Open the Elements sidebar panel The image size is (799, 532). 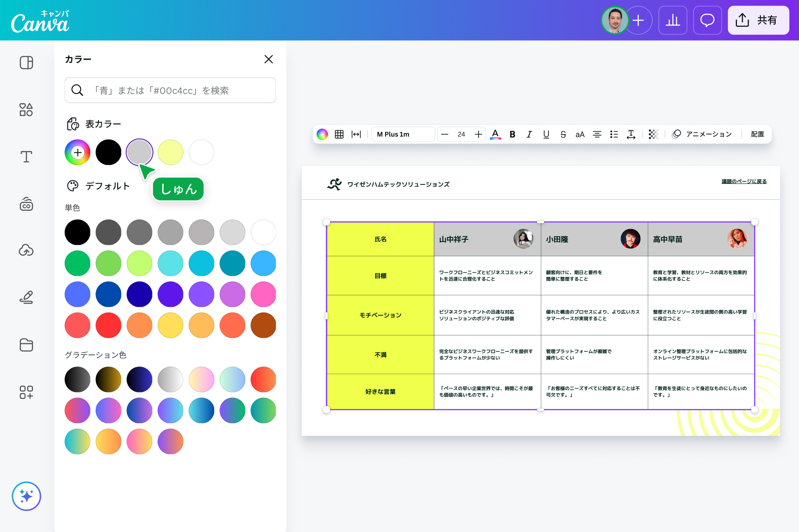[x=26, y=110]
